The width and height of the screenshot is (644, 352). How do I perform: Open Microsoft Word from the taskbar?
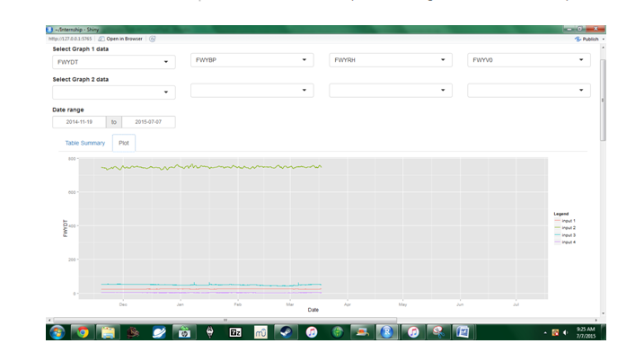(x=463, y=332)
